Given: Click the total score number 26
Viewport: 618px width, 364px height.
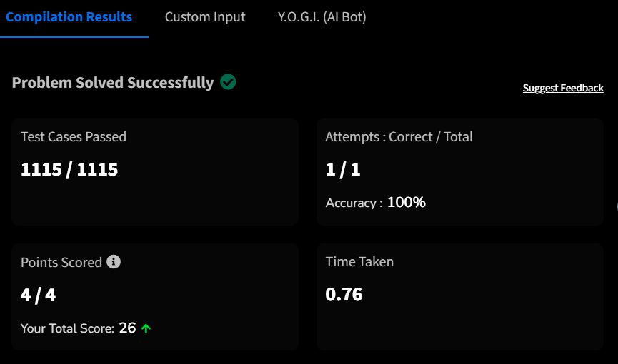Looking at the screenshot, I should [127, 328].
